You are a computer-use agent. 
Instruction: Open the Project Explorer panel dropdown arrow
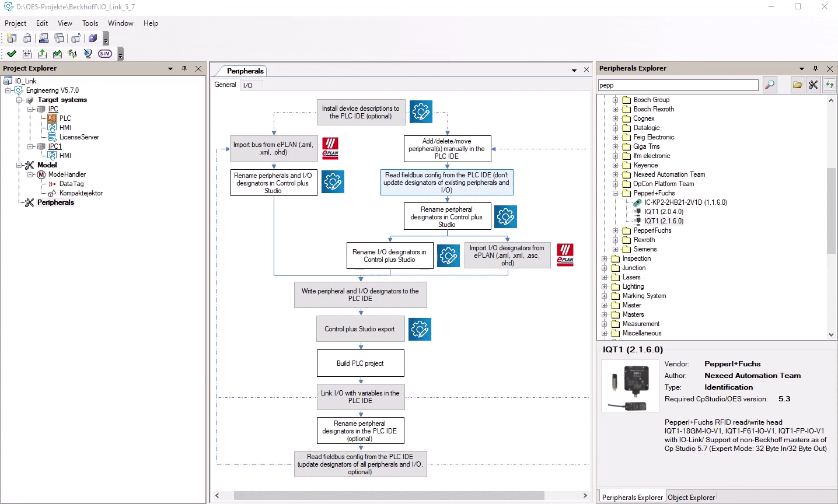[x=170, y=68]
